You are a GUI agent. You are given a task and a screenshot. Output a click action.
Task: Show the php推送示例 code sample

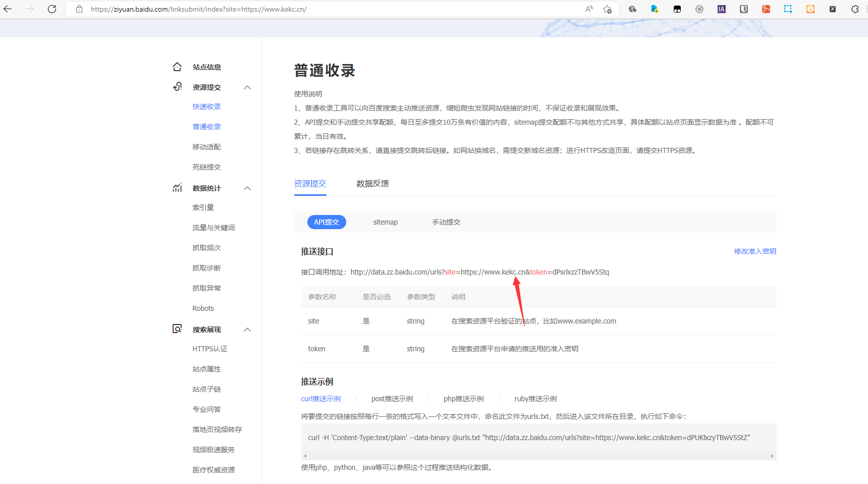pyautogui.click(x=463, y=399)
